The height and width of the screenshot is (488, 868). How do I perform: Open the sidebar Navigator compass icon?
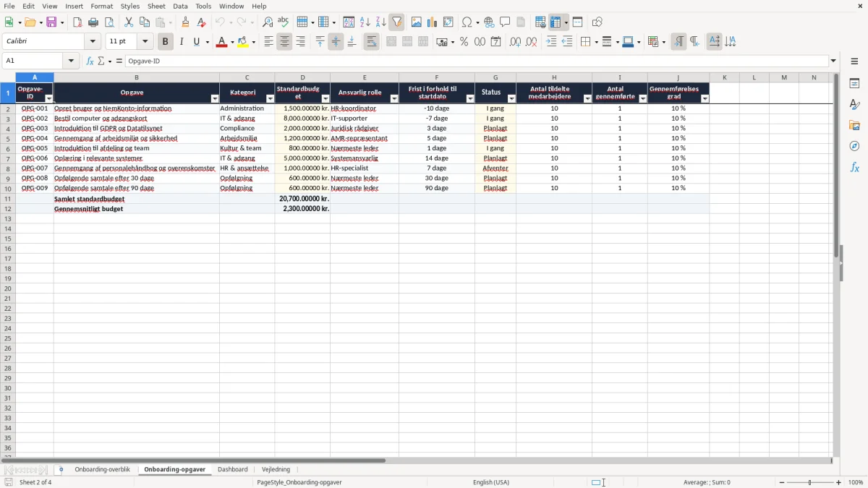coord(854,147)
